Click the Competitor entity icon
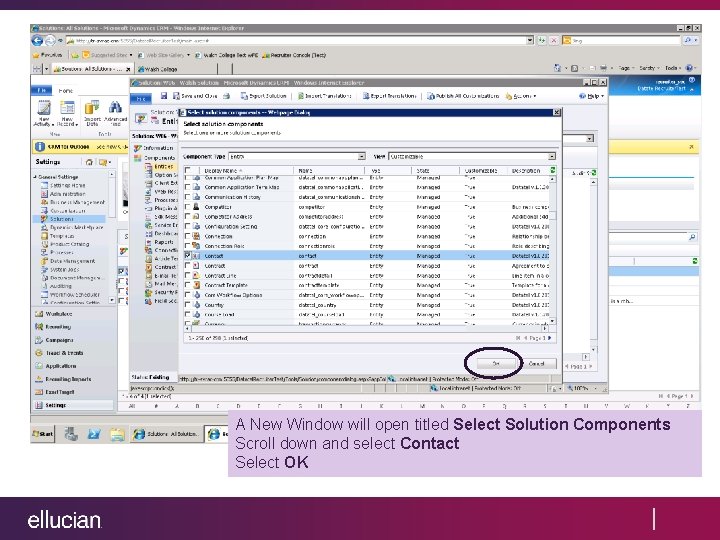 coord(196,207)
